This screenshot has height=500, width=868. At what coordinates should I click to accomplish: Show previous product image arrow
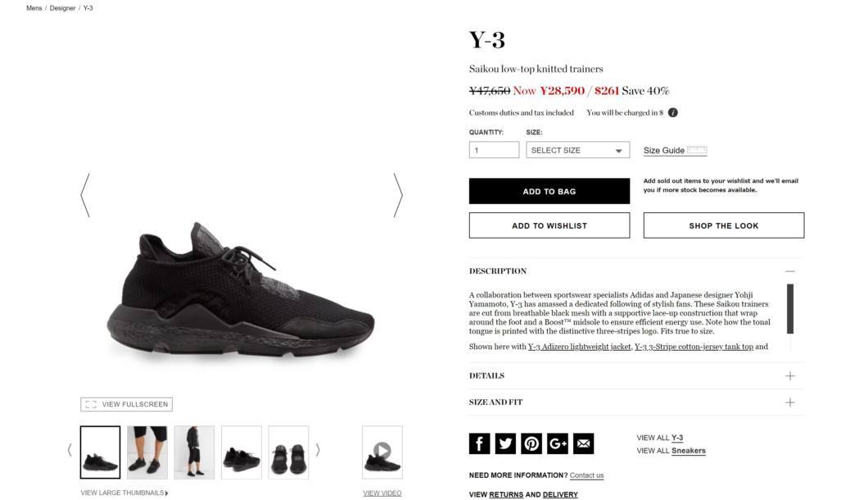[84, 195]
